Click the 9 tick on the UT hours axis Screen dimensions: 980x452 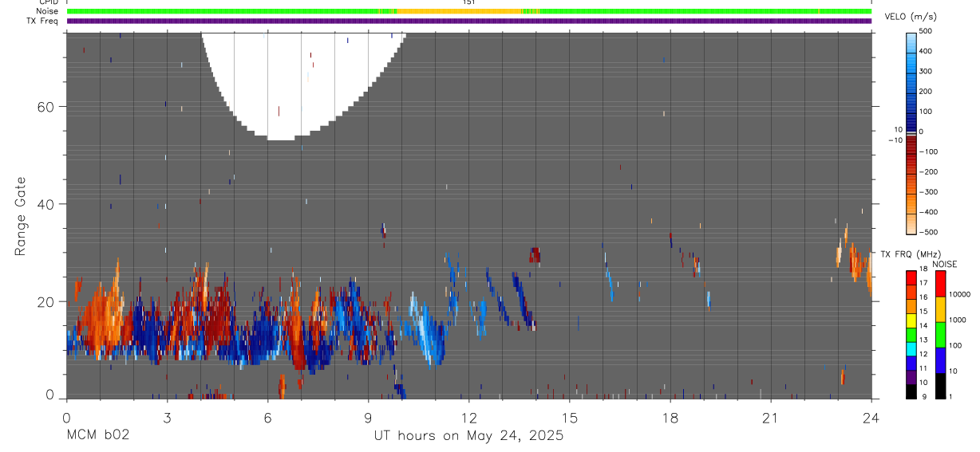tap(369, 418)
